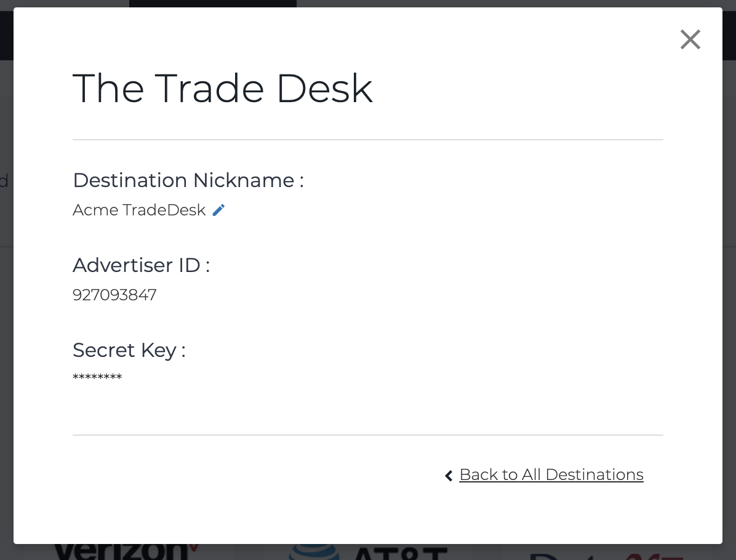Close the Trade Desk dialog
This screenshot has height=560, width=736.
690,39
